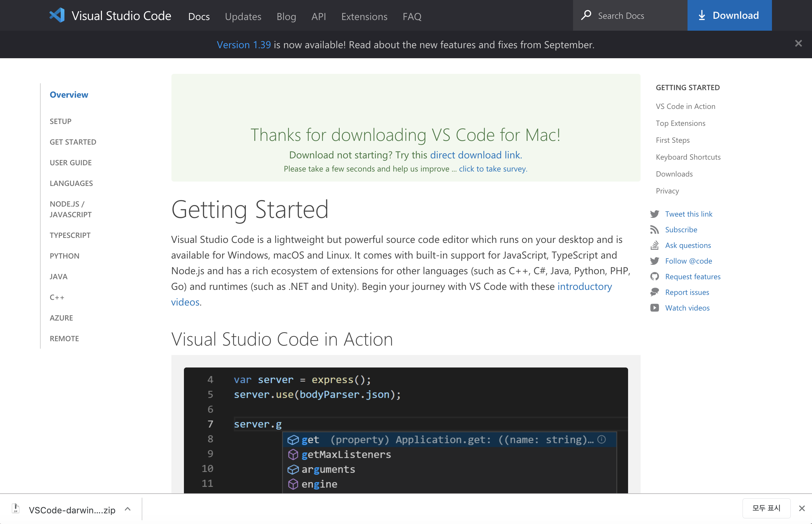Expand the REMOTE sidebar section
Viewport: 812px width, 524px height.
pos(64,338)
